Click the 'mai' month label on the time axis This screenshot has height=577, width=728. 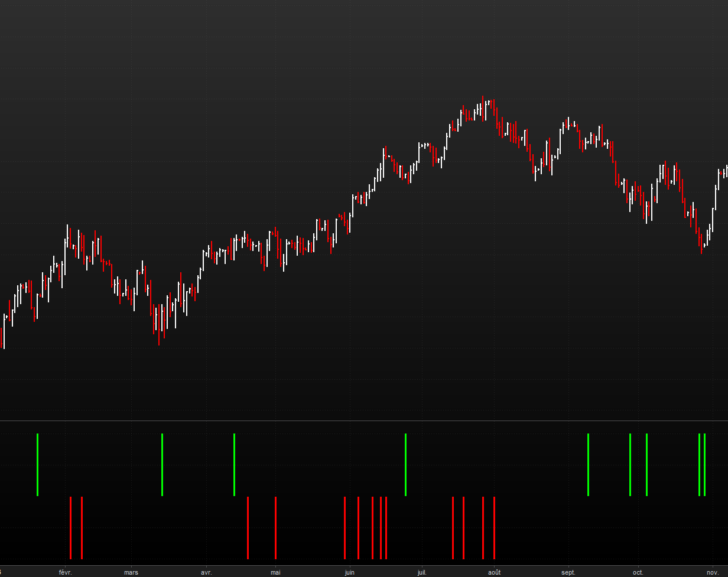pyautogui.click(x=275, y=572)
